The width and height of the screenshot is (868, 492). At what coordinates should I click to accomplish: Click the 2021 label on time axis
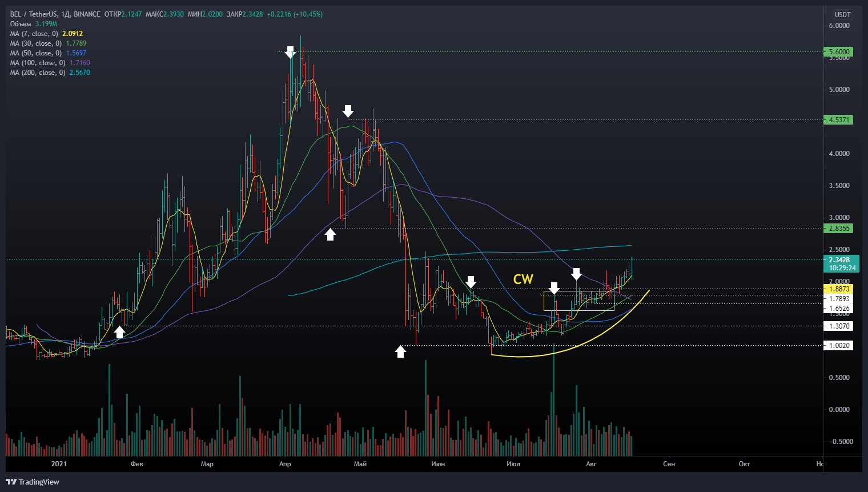pos(59,464)
